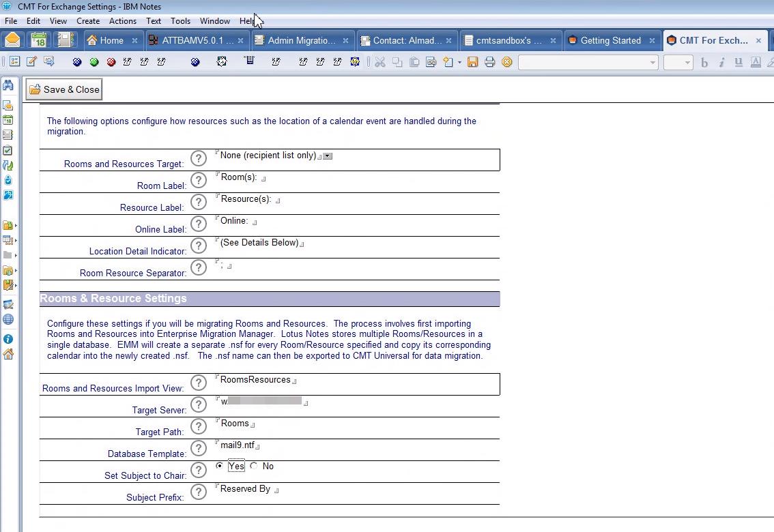
Task: Open the To Do checkmark icon in the sidebar
Action: click(x=8, y=150)
